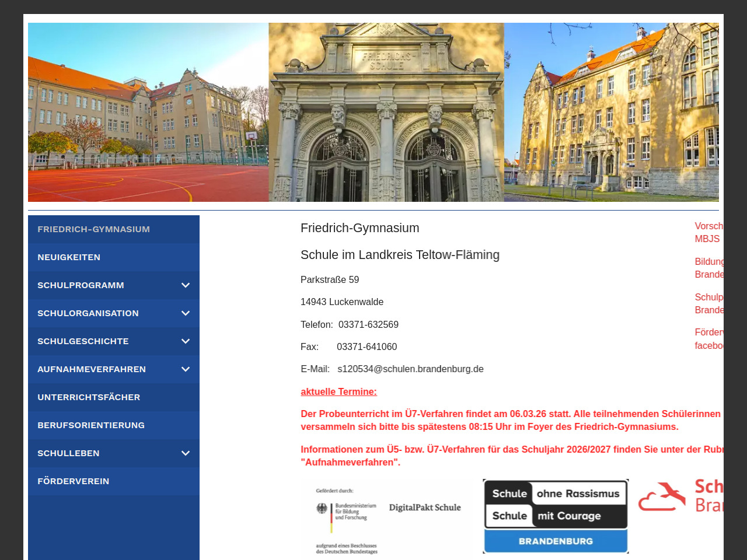Click the s120534 e-mail address
The image size is (747, 560).
tap(410, 369)
